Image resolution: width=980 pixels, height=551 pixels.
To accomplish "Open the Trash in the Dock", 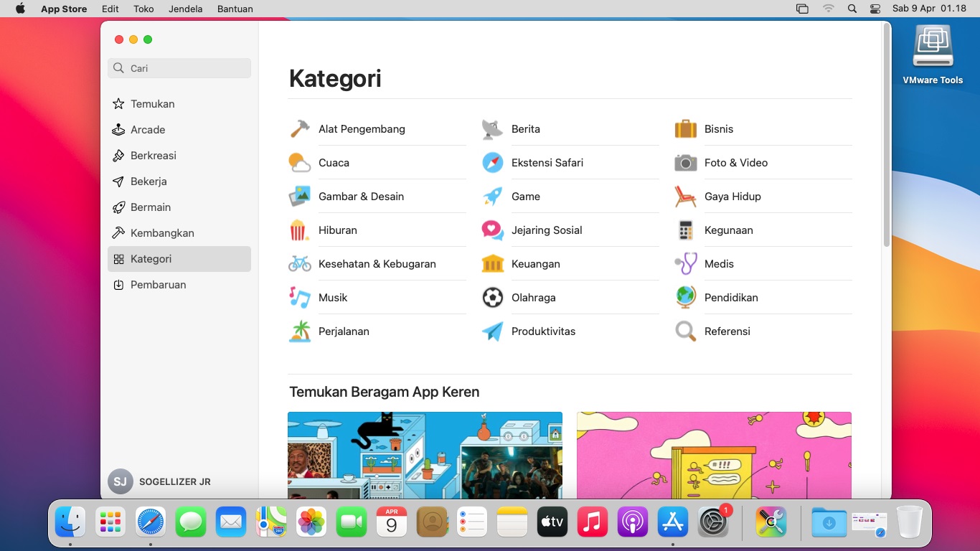I will tap(910, 522).
